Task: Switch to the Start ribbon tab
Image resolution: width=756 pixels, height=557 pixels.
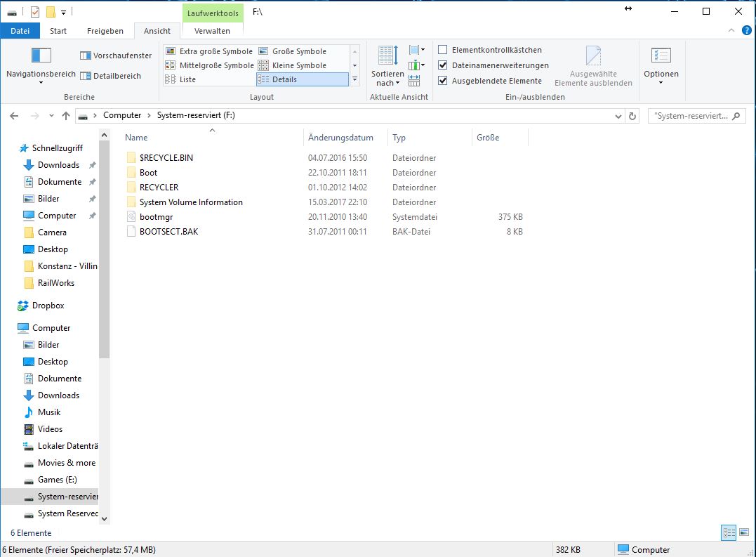Action: (58, 31)
